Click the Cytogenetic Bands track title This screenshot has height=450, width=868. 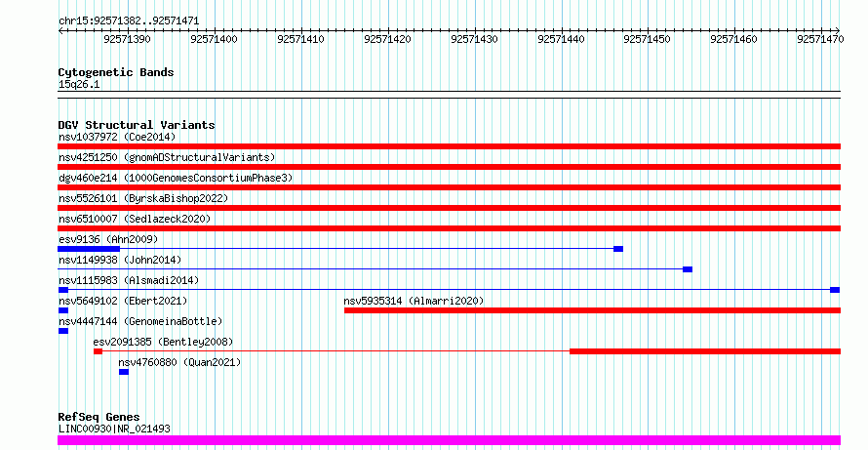116,72
